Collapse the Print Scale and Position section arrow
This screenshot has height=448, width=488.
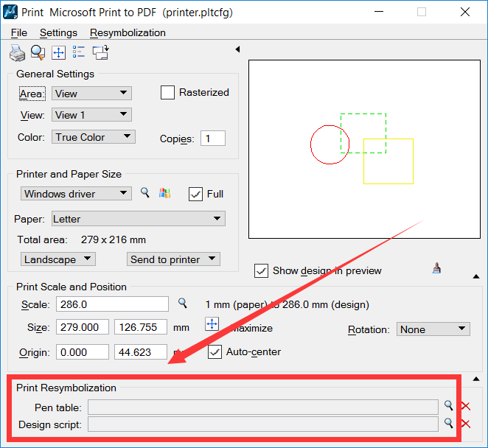(476, 276)
